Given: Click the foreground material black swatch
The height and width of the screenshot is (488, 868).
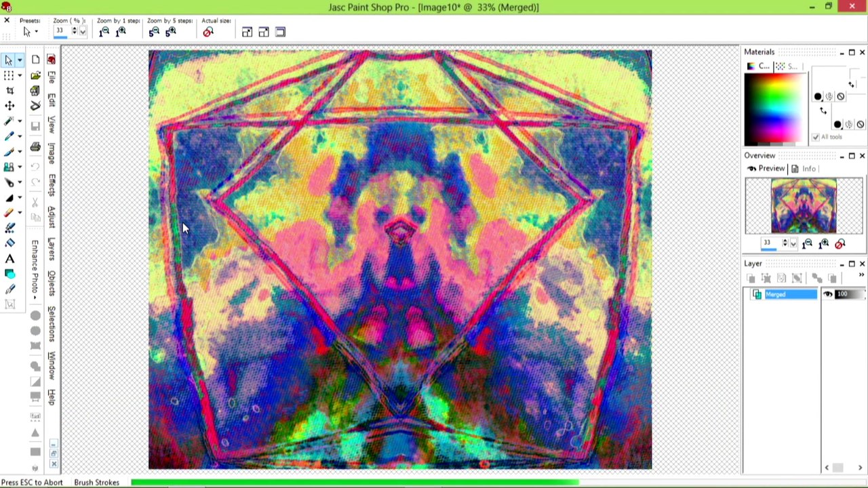Looking at the screenshot, I should point(818,97).
